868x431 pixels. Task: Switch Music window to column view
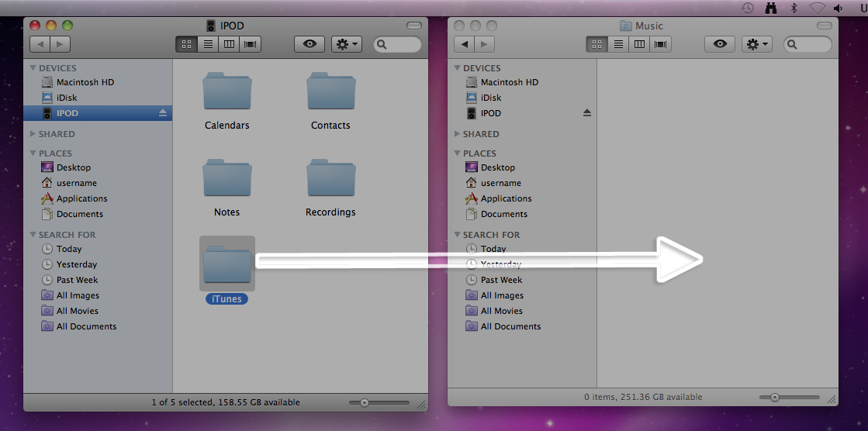[639, 44]
